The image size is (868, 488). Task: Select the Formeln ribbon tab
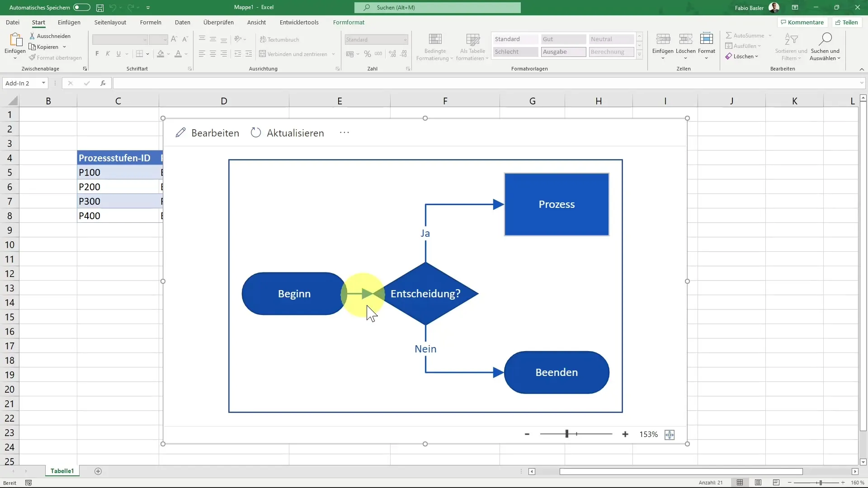150,23
